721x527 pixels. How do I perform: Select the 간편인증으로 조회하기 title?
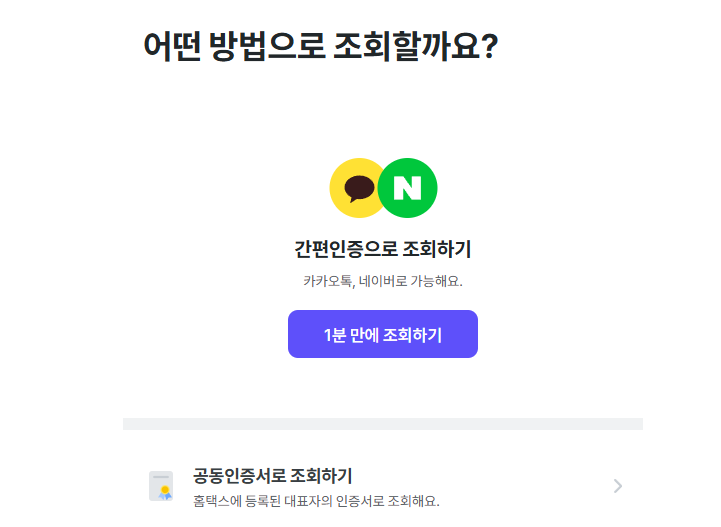pos(383,249)
